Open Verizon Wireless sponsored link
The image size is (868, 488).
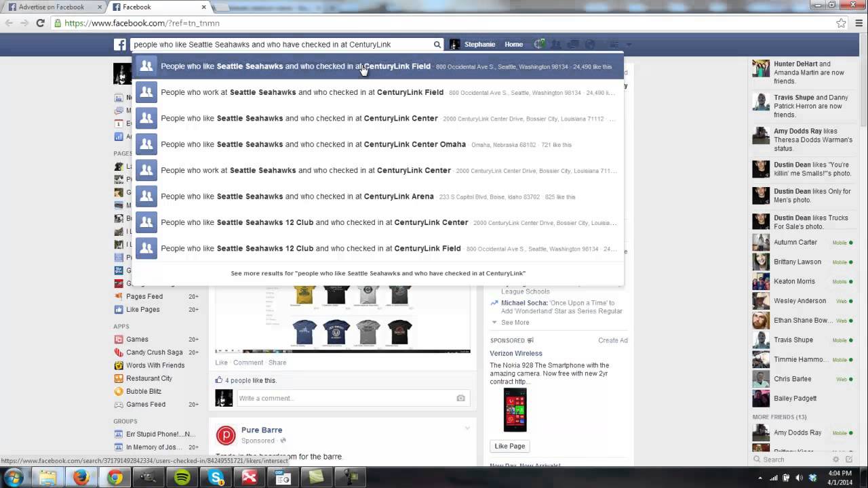click(516, 353)
